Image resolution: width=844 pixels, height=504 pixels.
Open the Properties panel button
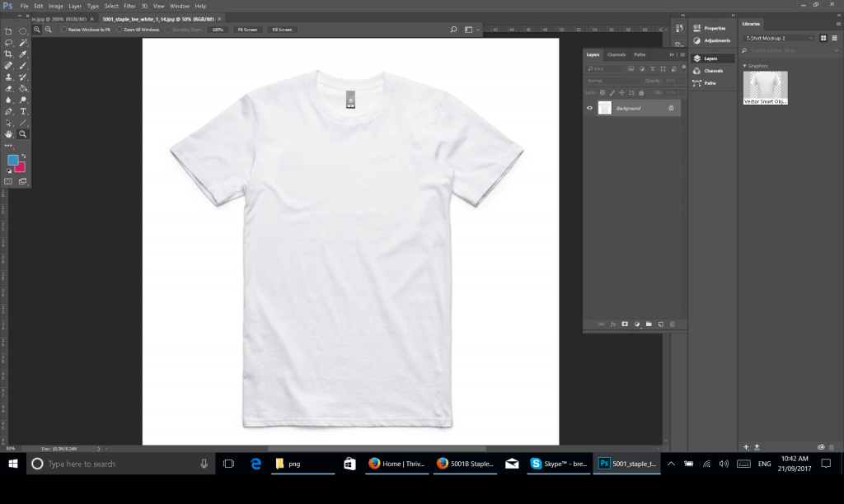(x=710, y=28)
